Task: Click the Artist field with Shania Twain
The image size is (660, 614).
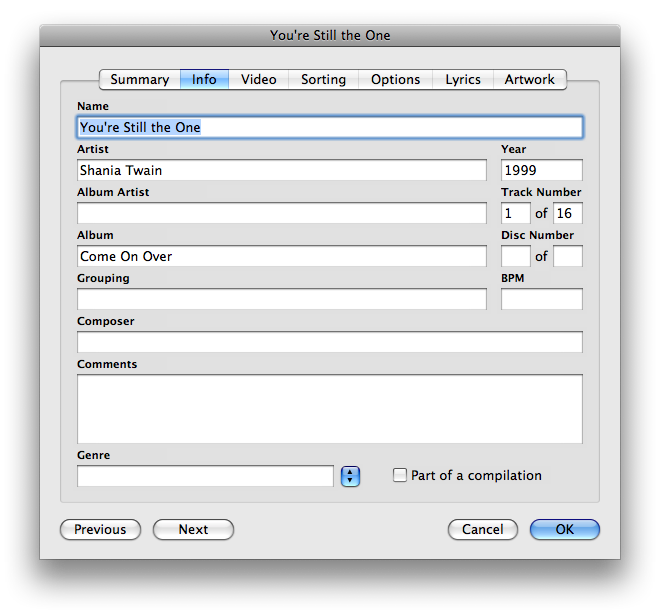Action: 282,170
